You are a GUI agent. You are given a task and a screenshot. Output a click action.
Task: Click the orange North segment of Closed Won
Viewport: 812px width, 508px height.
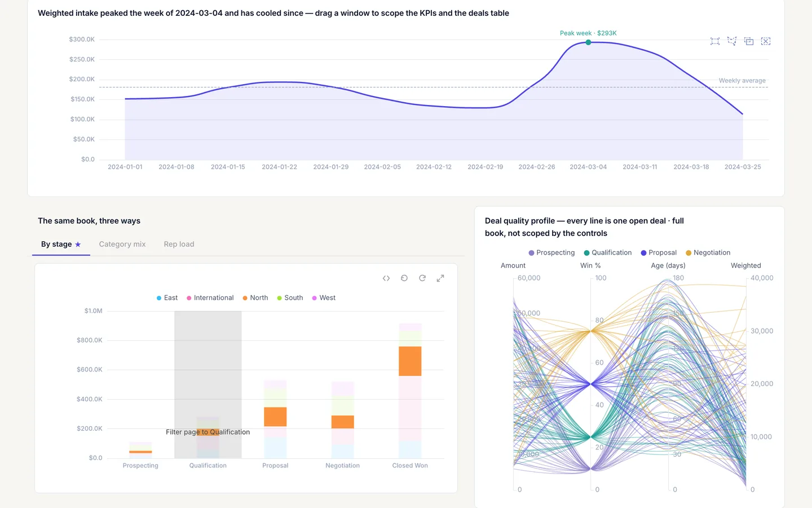410,361
